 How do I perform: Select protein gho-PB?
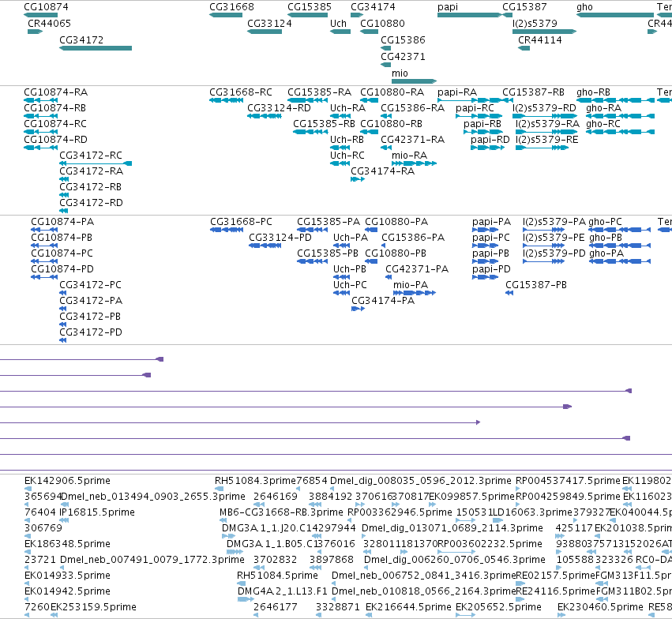point(606,238)
